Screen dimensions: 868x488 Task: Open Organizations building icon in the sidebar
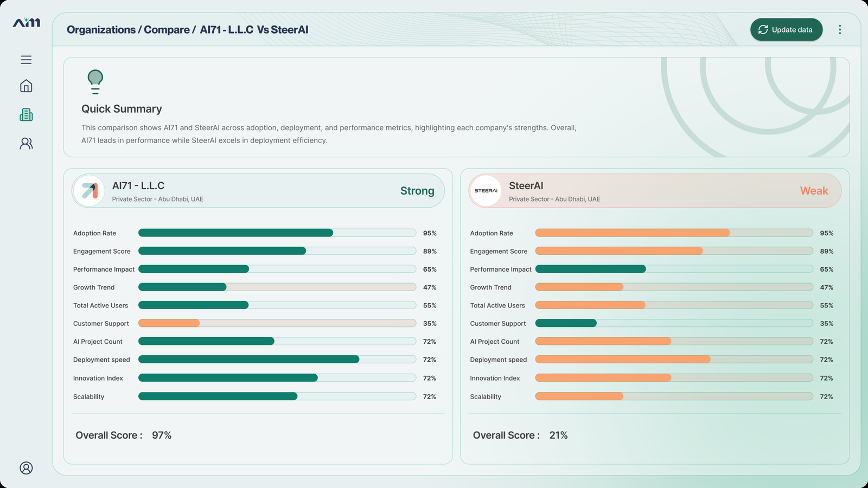26,114
